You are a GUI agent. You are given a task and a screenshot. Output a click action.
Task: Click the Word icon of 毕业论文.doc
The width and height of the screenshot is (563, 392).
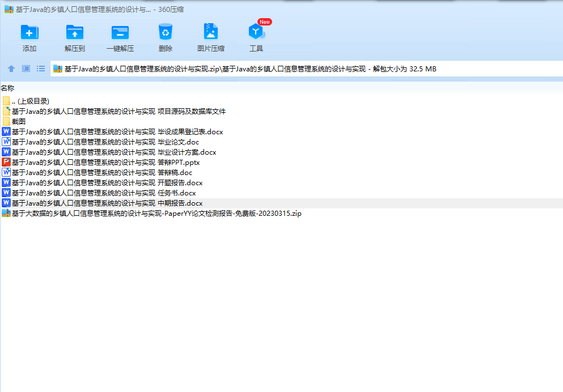[6, 142]
